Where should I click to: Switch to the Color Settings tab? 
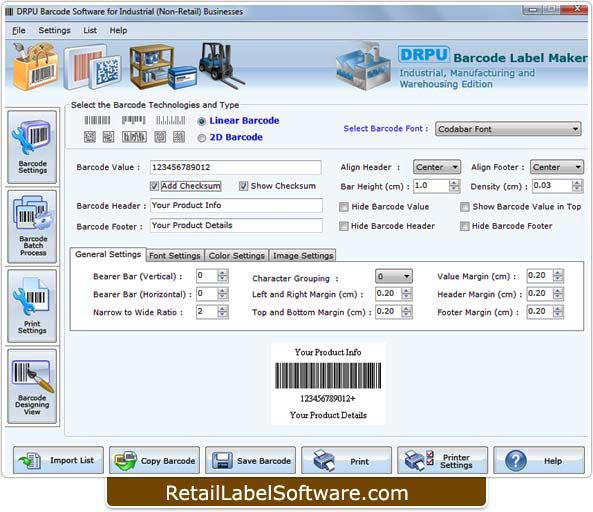click(x=237, y=256)
